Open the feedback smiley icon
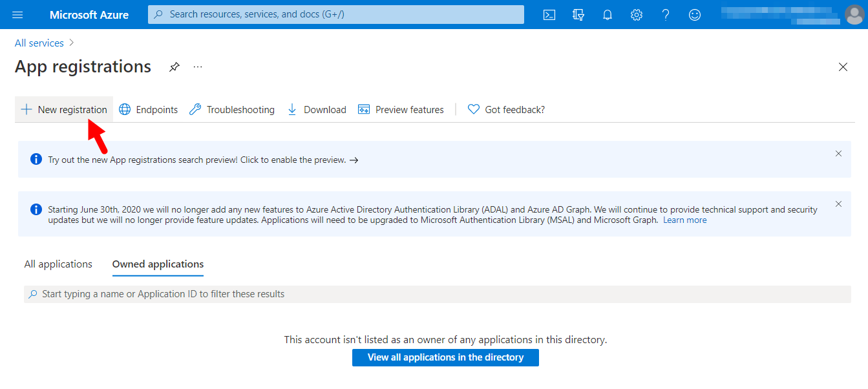 695,14
